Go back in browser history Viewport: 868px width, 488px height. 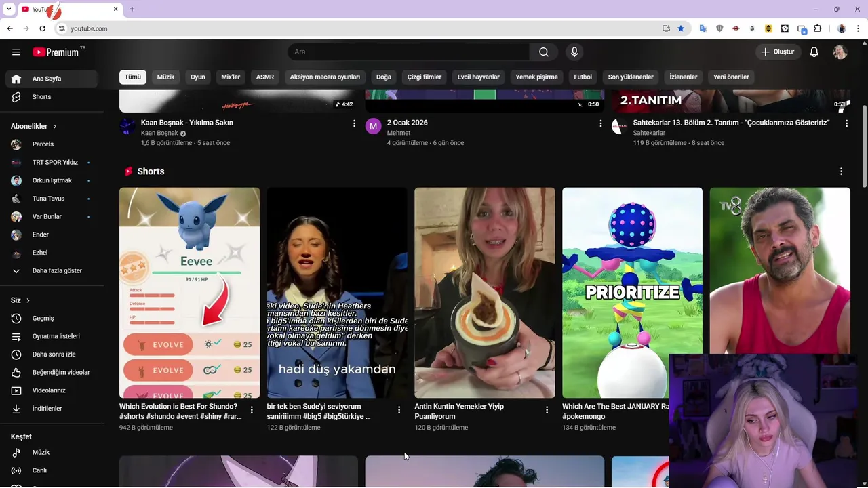click(x=9, y=28)
